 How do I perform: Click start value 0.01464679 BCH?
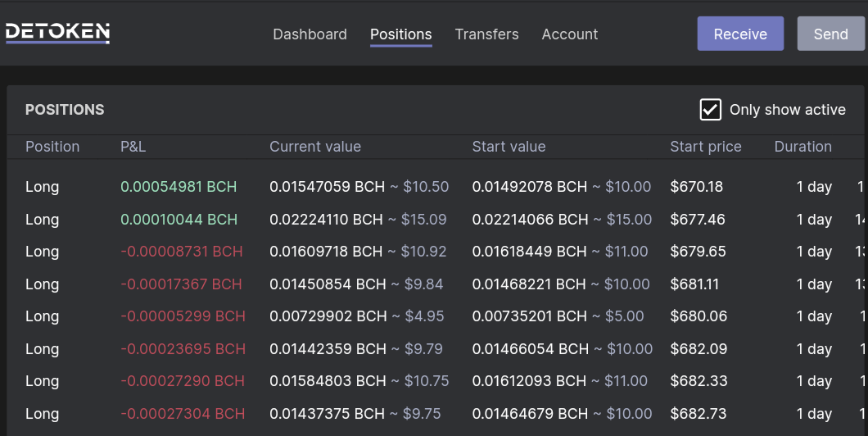(530, 414)
